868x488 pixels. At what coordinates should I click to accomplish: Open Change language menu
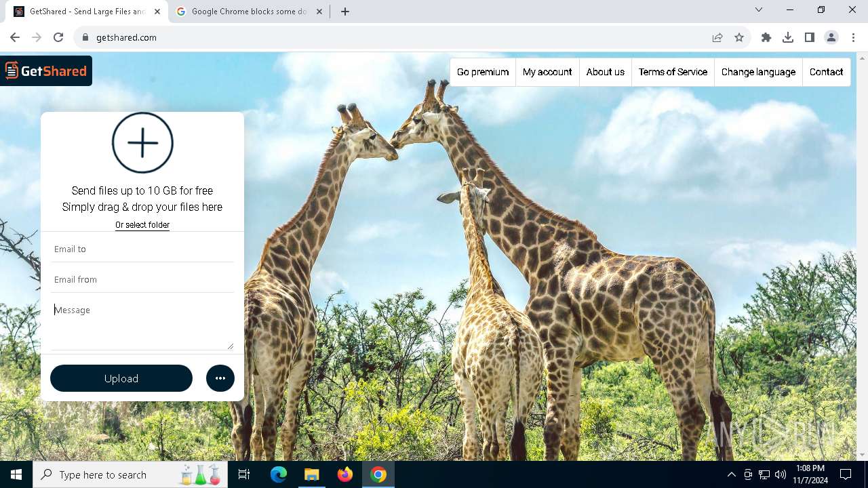point(758,72)
